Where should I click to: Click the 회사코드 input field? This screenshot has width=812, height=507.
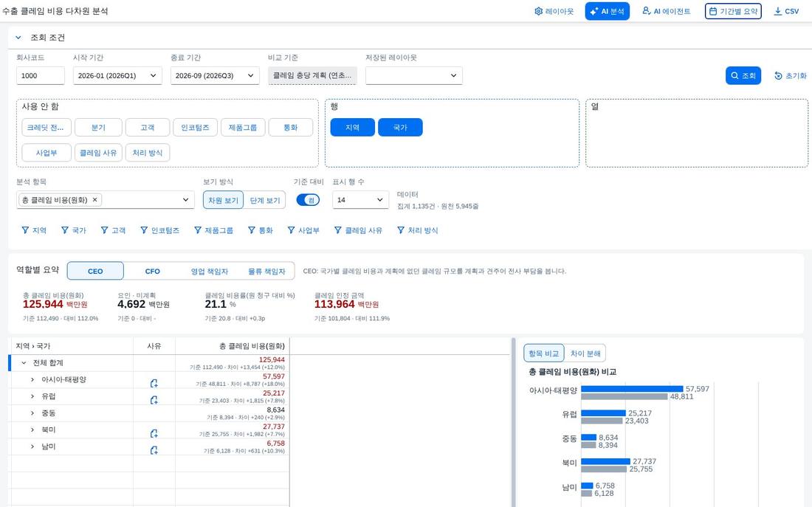coord(41,75)
